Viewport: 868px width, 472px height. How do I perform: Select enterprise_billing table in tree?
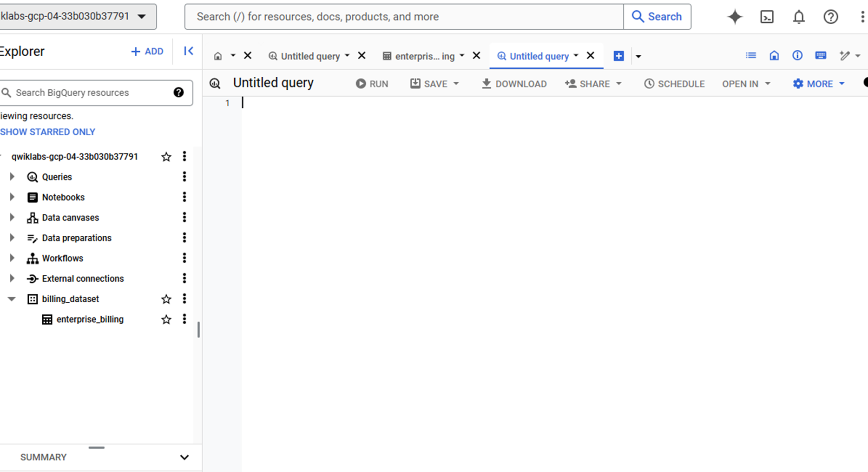[x=90, y=319]
